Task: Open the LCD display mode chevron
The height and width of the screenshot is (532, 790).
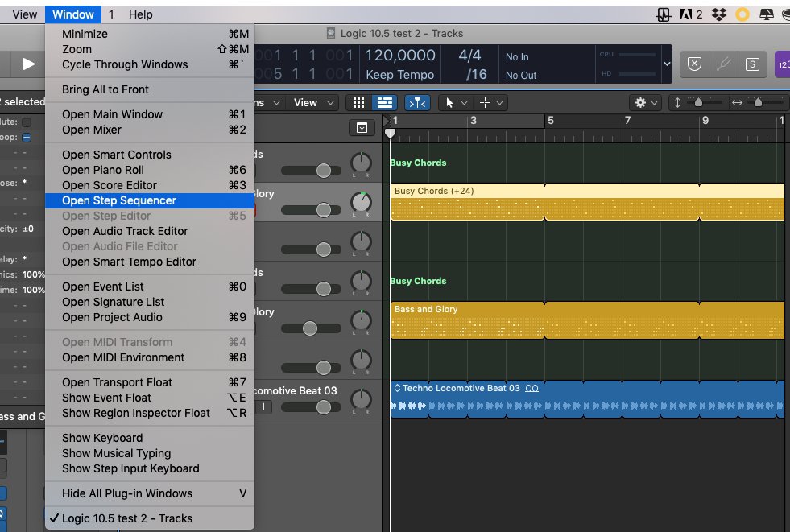Action: pyautogui.click(x=667, y=64)
